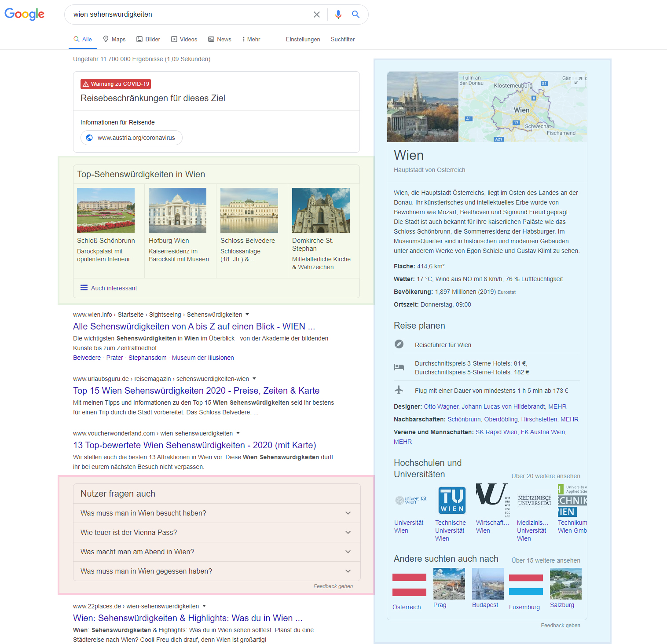Click the airplane flight icon

[399, 390]
